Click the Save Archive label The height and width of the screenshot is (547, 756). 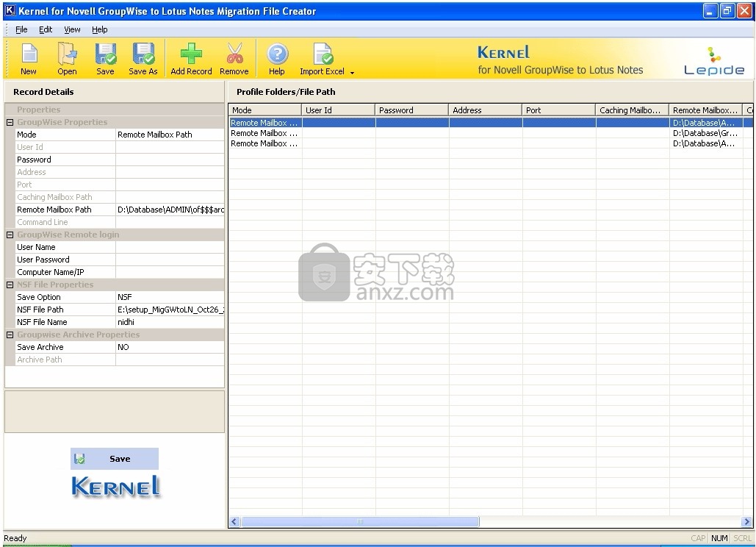[x=40, y=347]
